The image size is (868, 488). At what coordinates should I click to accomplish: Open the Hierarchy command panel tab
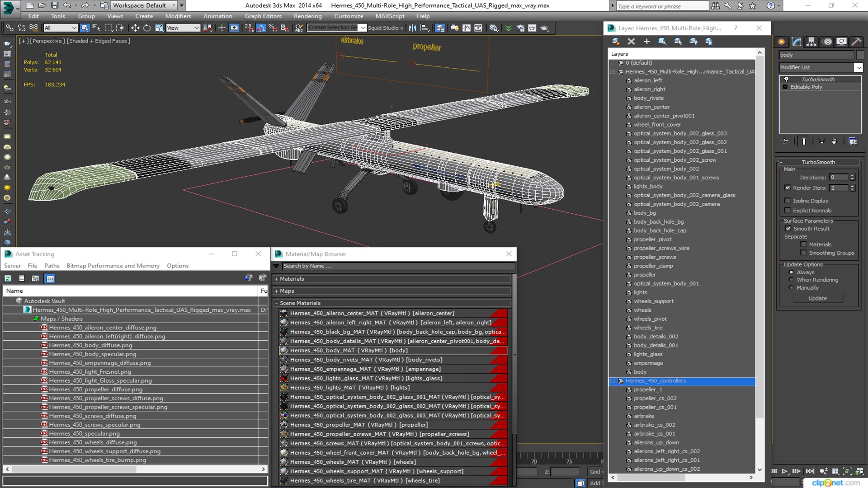pos(811,42)
